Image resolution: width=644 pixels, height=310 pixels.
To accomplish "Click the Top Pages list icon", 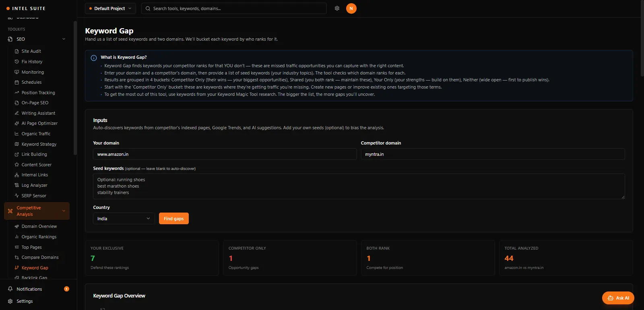I will [17, 247].
